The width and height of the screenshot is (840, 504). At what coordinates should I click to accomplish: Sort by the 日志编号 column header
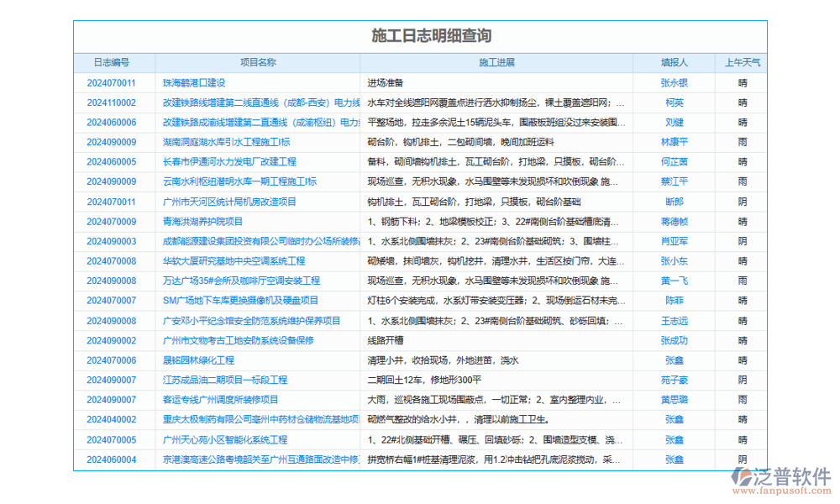(x=111, y=63)
